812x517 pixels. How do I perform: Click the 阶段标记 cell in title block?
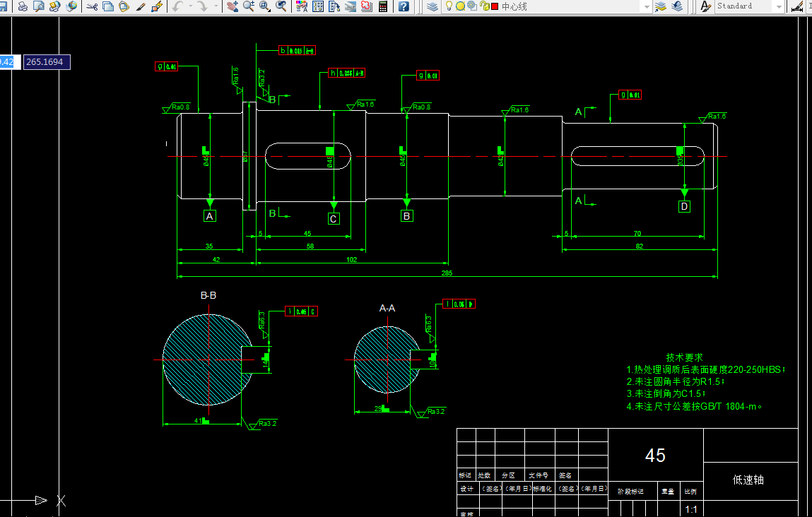[x=631, y=492]
